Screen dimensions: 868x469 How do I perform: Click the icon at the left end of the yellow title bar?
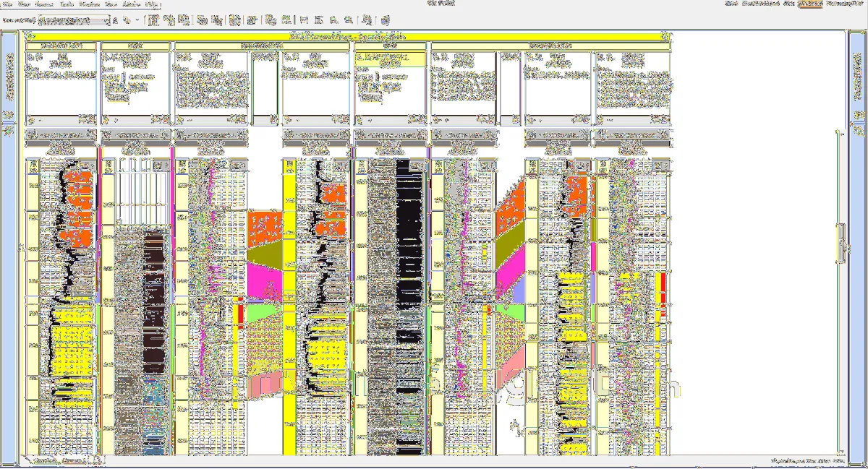click(30, 35)
